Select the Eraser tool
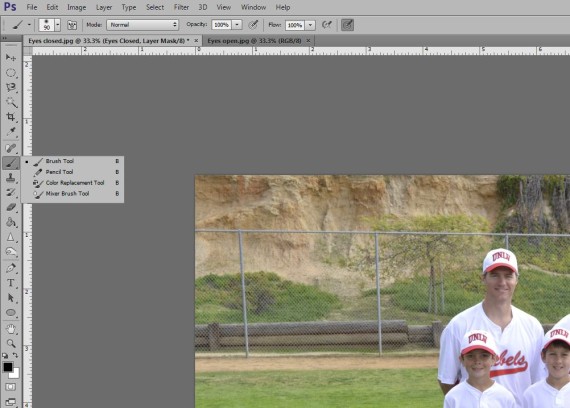 point(11,207)
